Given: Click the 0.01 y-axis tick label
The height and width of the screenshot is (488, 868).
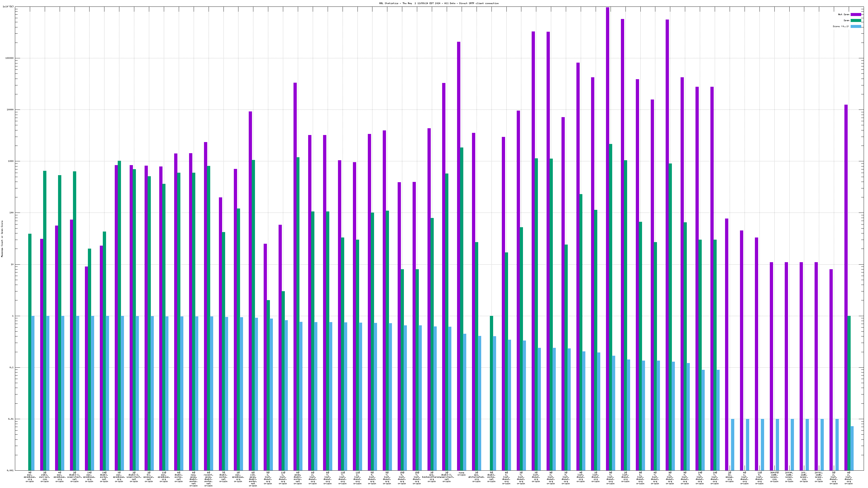Looking at the screenshot, I should (x=11, y=419).
